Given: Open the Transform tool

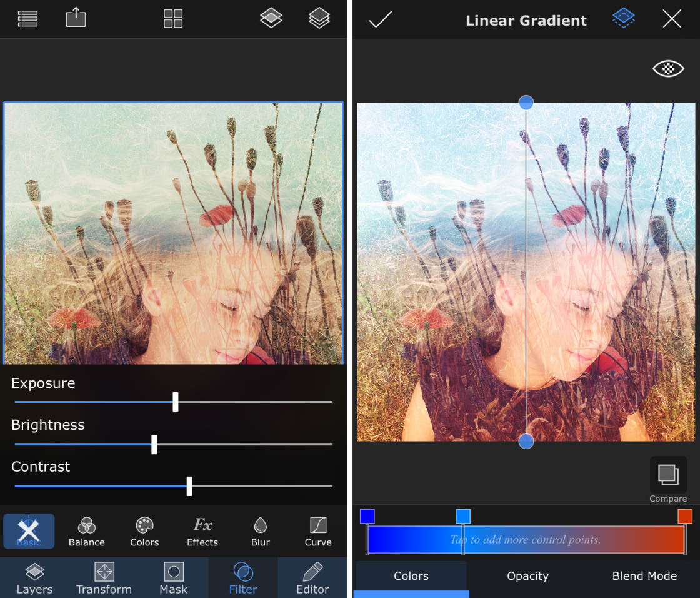Looking at the screenshot, I should click(x=104, y=577).
